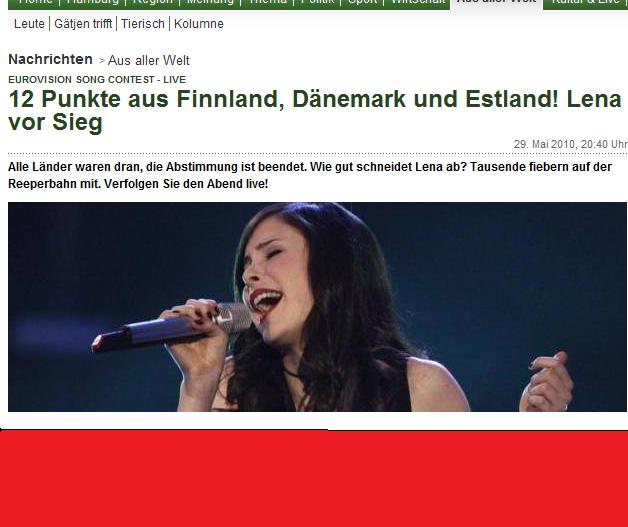Select the active Aus aller Welt tab
Viewport: 628px width, 527px height.
point(497,2)
